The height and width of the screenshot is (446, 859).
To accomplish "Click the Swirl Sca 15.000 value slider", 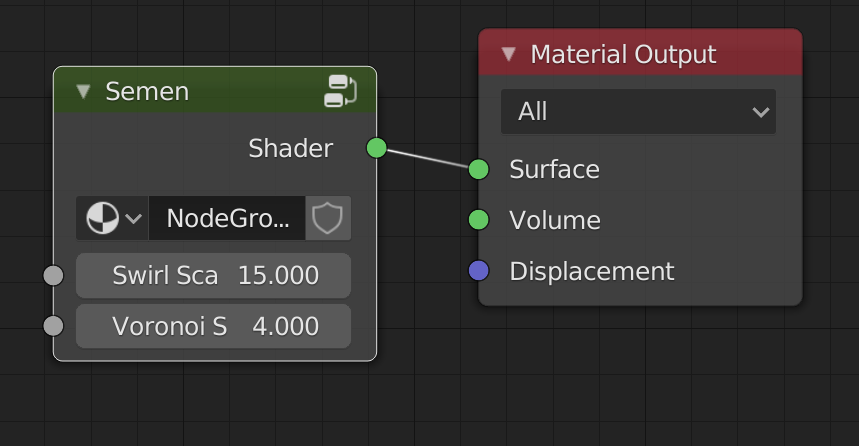I will point(214,275).
